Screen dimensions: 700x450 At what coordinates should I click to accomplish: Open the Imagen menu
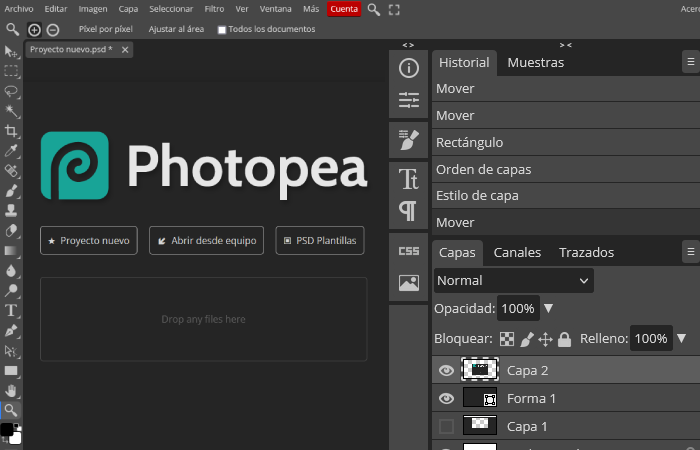93,9
